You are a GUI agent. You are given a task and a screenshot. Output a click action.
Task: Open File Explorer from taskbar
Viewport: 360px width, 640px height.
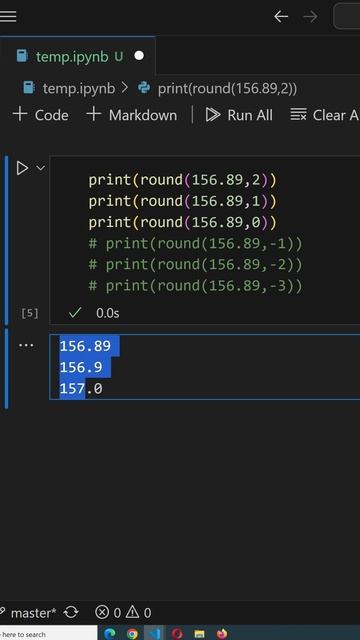[199, 634]
